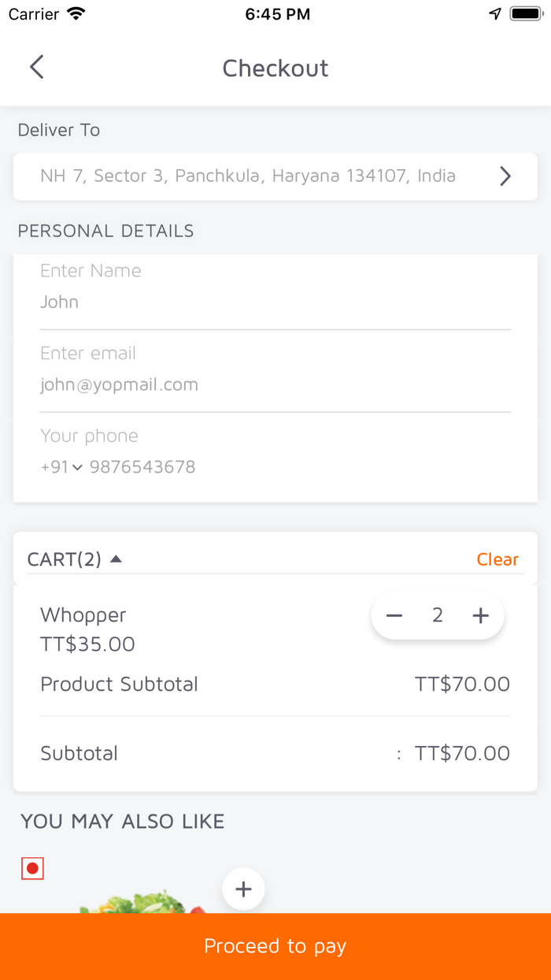Tap the Whopper cart item name
The height and width of the screenshot is (980, 551).
[83, 614]
